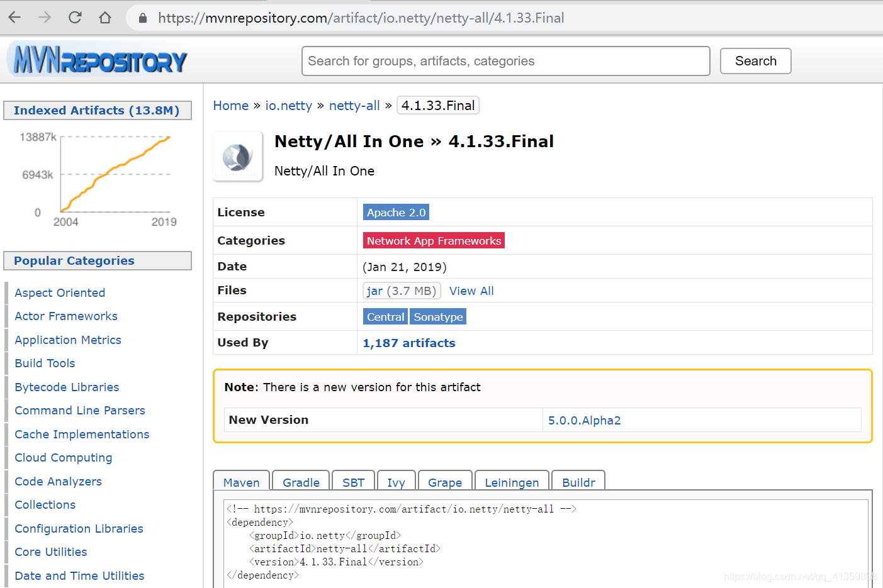This screenshot has width=883, height=588.
Task: Open the Bytecode Libraries category
Action: pyautogui.click(x=67, y=387)
